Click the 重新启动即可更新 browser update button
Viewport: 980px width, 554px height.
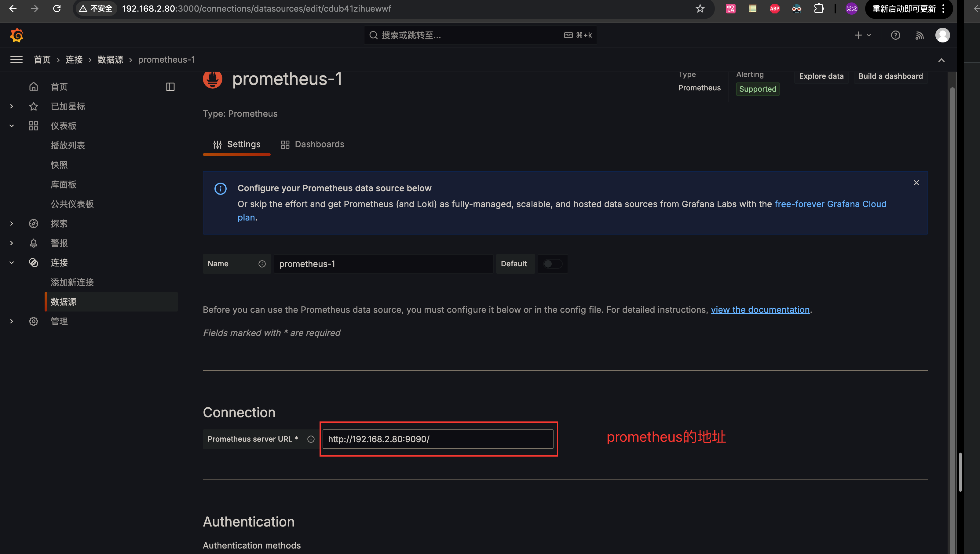[904, 8]
